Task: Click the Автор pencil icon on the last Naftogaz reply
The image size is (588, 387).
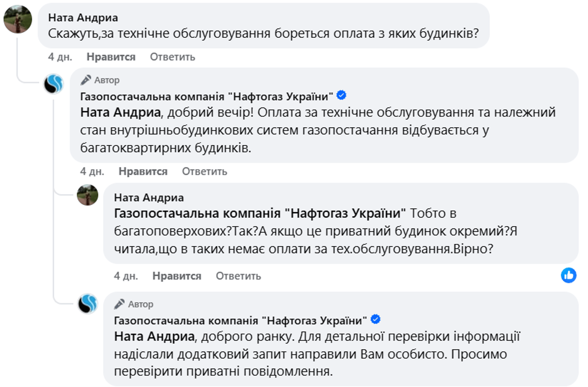Action: coord(120,303)
